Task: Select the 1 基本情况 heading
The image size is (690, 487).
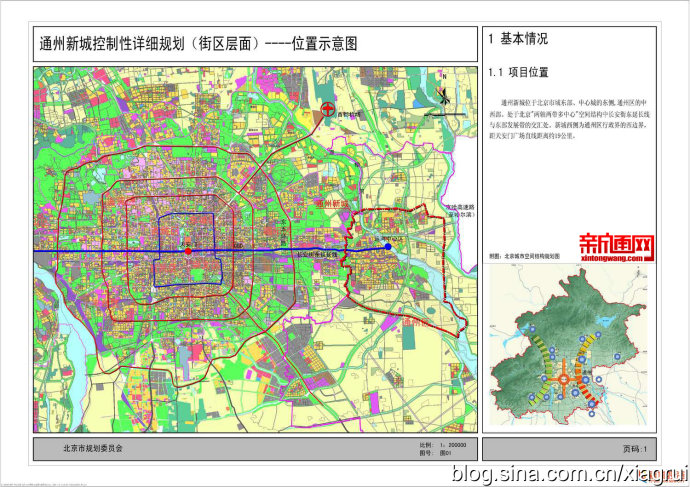Action: (518, 39)
